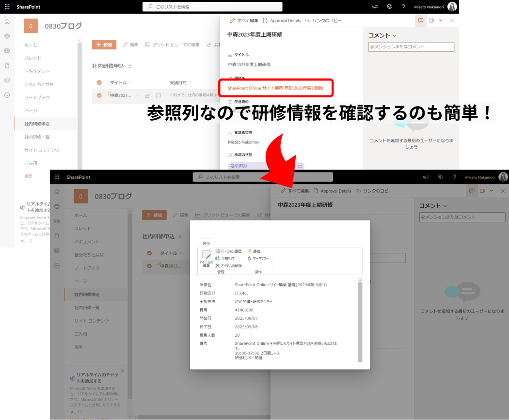The width and height of the screenshot is (509, 420).
Task: Toggle the comments pane button in the lower details panel
Action: pos(472,191)
